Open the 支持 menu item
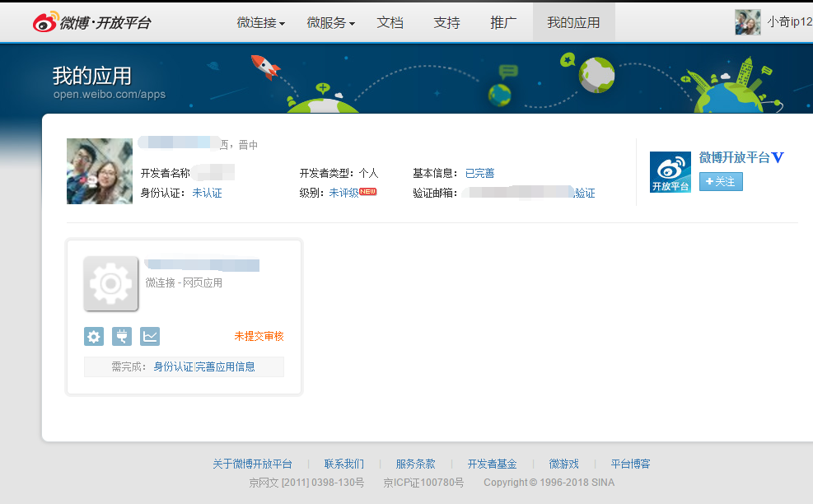 click(x=446, y=23)
